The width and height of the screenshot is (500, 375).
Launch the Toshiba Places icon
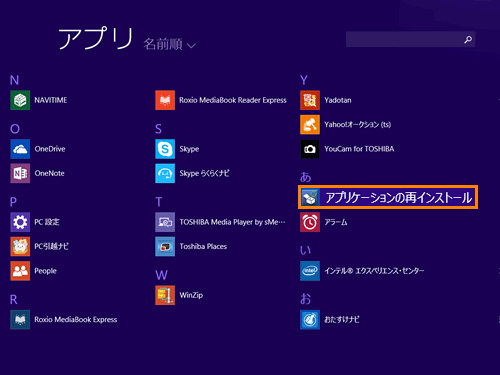click(x=165, y=246)
